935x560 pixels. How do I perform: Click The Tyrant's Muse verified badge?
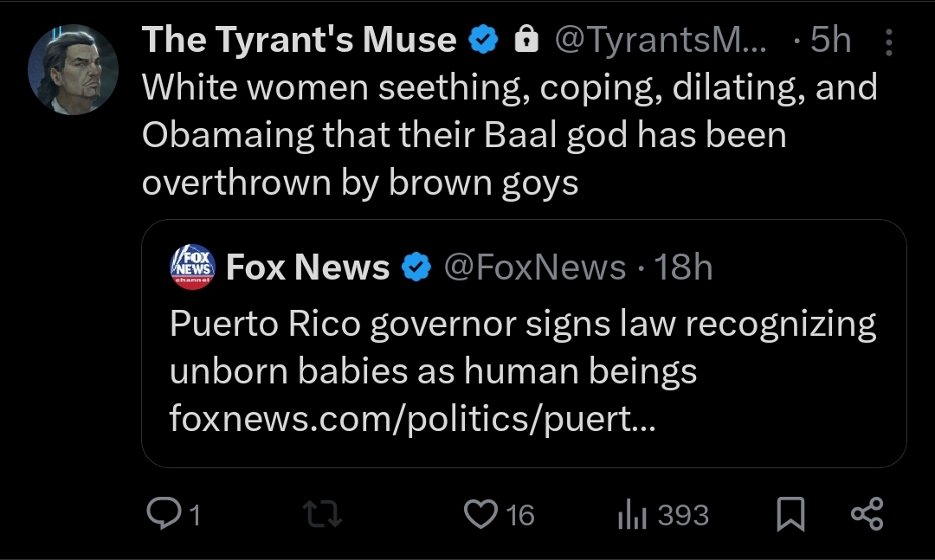tap(483, 40)
